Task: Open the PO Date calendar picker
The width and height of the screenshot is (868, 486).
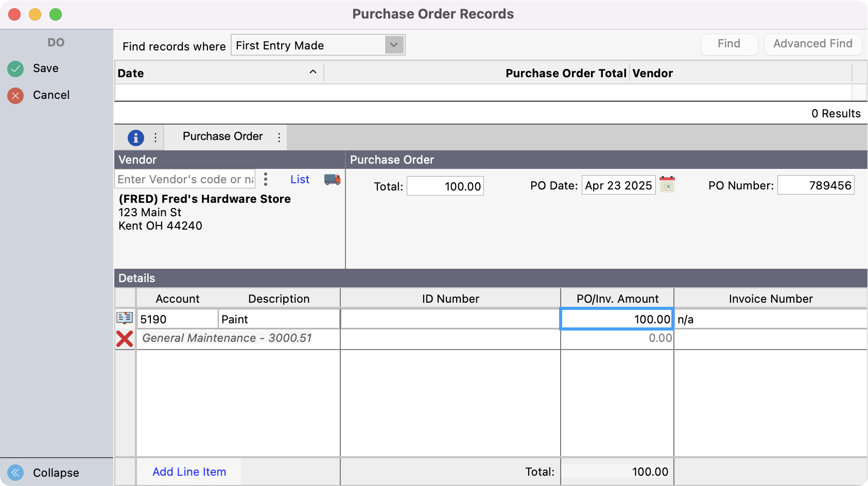Action: tap(667, 184)
